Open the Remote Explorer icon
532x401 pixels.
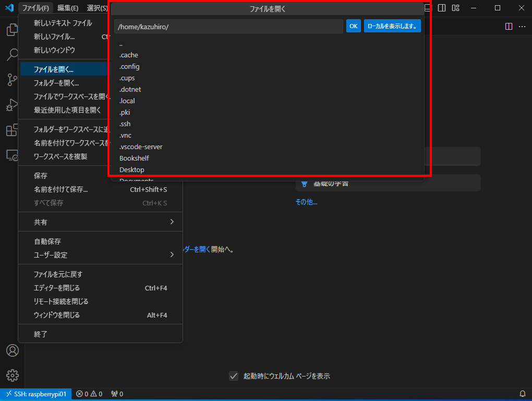coord(12,155)
